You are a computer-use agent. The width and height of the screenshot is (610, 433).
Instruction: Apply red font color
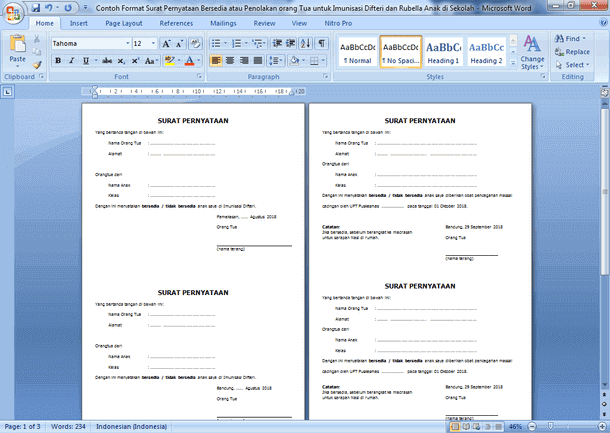[189, 61]
